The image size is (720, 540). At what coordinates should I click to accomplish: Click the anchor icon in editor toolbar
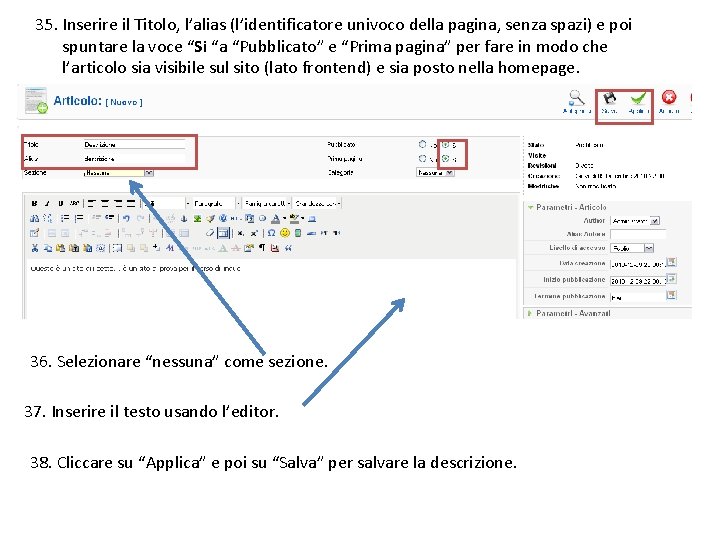click(x=184, y=219)
